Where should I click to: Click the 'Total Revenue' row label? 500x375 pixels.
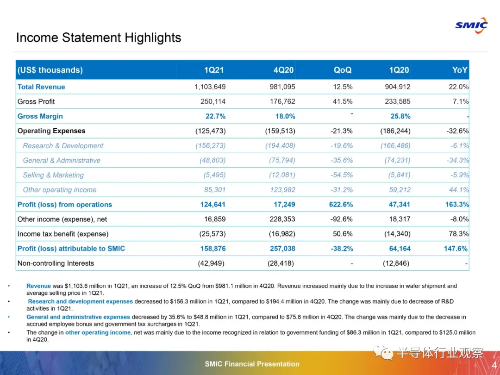click(x=41, y=87)
